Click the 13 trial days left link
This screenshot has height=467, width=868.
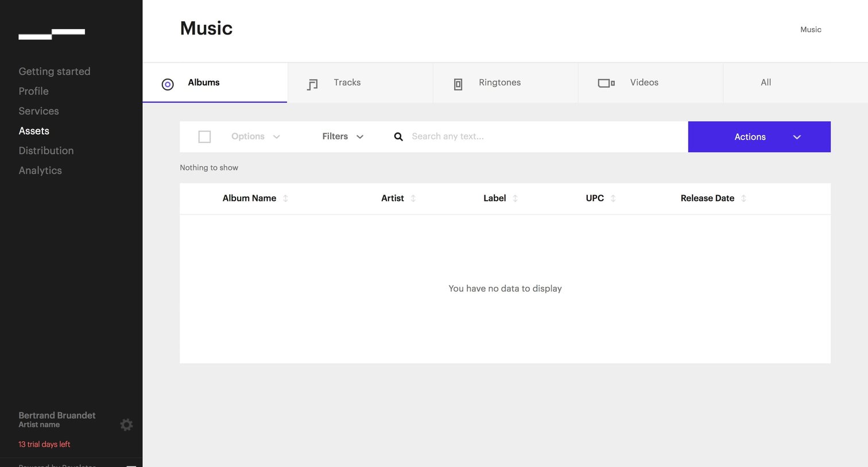point(44,444)
